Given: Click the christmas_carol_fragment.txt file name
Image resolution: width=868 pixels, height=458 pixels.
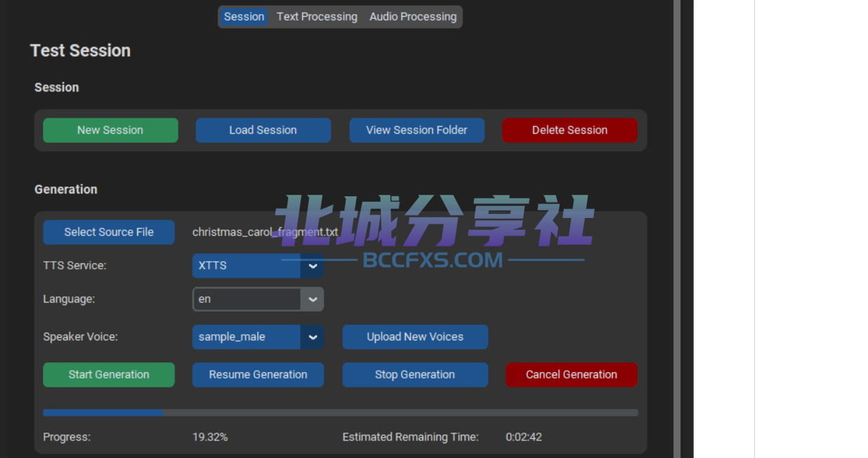Looking at the screenshot, I should tap(265, 232).
